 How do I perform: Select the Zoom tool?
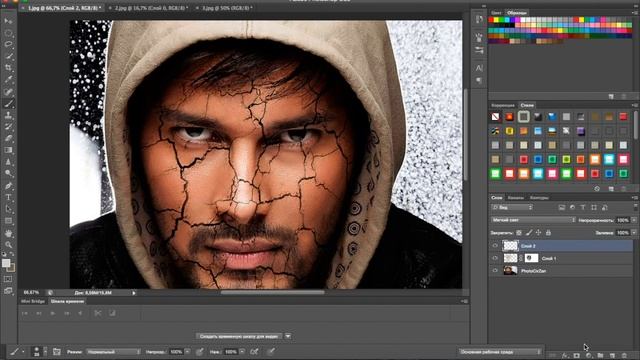pyautogui.click(x=8, y=245)
